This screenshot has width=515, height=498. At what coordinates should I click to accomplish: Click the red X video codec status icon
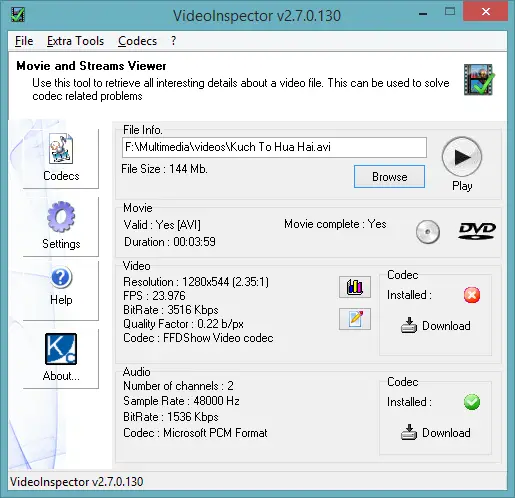(x=472, y=295)
